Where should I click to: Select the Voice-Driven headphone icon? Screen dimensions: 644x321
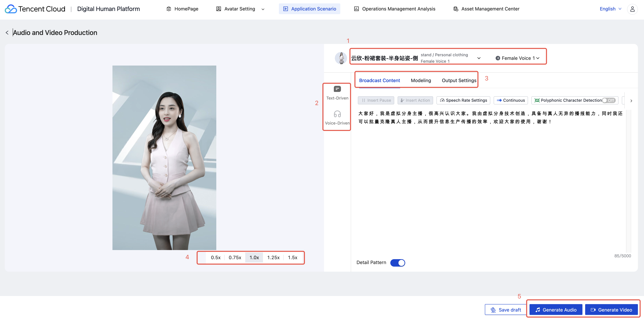click(x=337, y=114)
